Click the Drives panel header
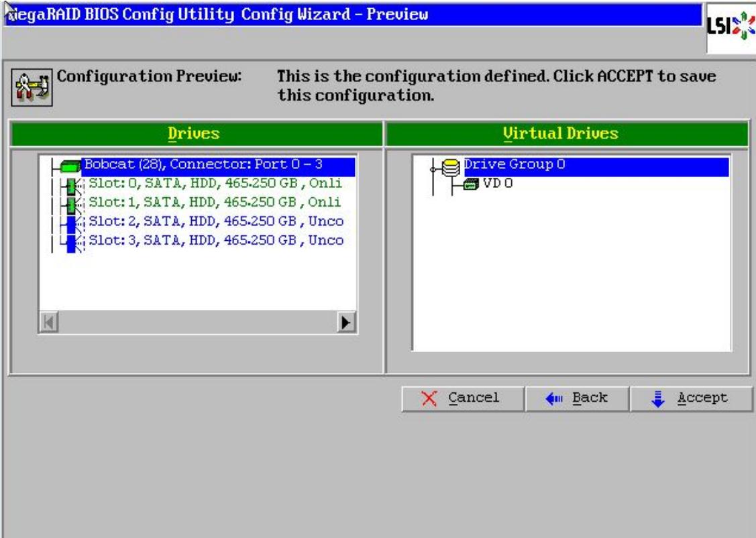The width and height of the screenshot is (756, 538). coord(197,133)
